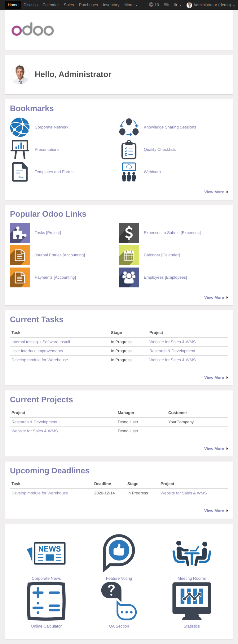Viewport: 238px width, 644px height.
Task: Open the debug bug dropdown
Action: 178,5
